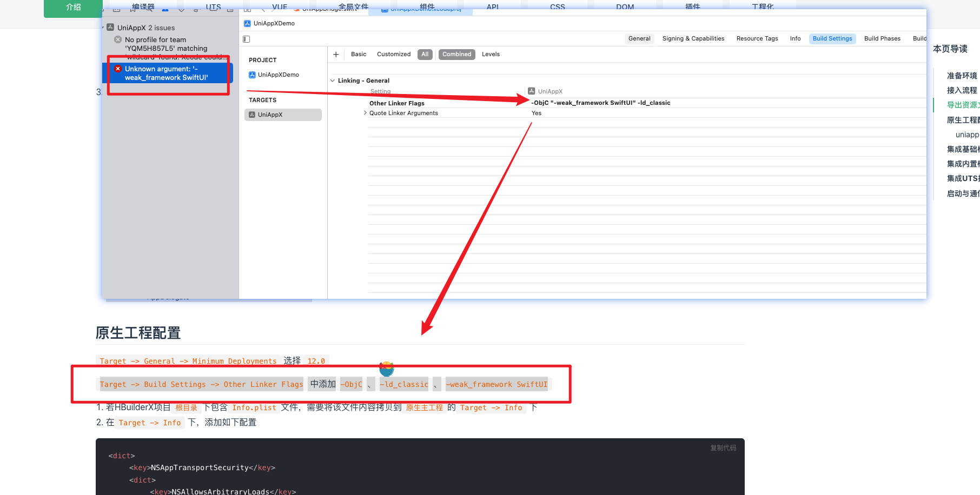
Task: Click the Quote Linker Arguments setting name
Action: click(403, 113)
